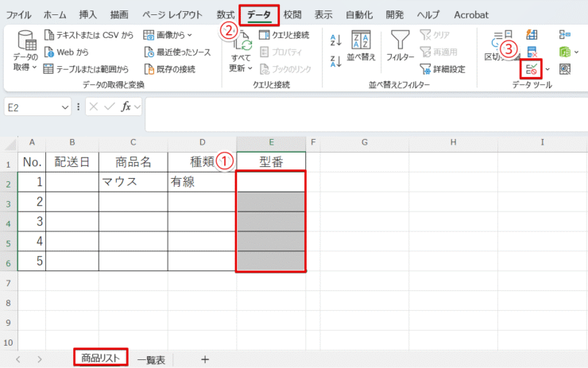
Task: Choose Web から data source
Action: tap(67, 52)
